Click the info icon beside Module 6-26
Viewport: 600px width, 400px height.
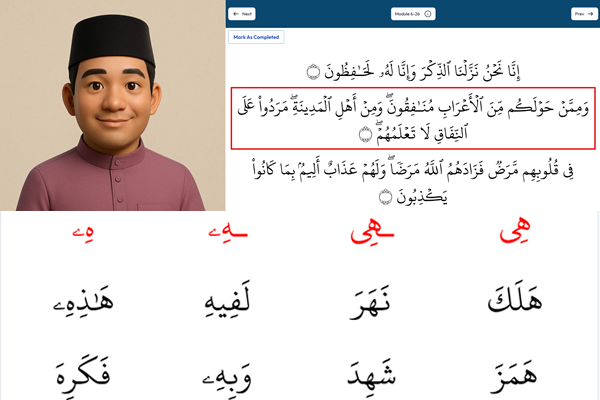(428, 14)
